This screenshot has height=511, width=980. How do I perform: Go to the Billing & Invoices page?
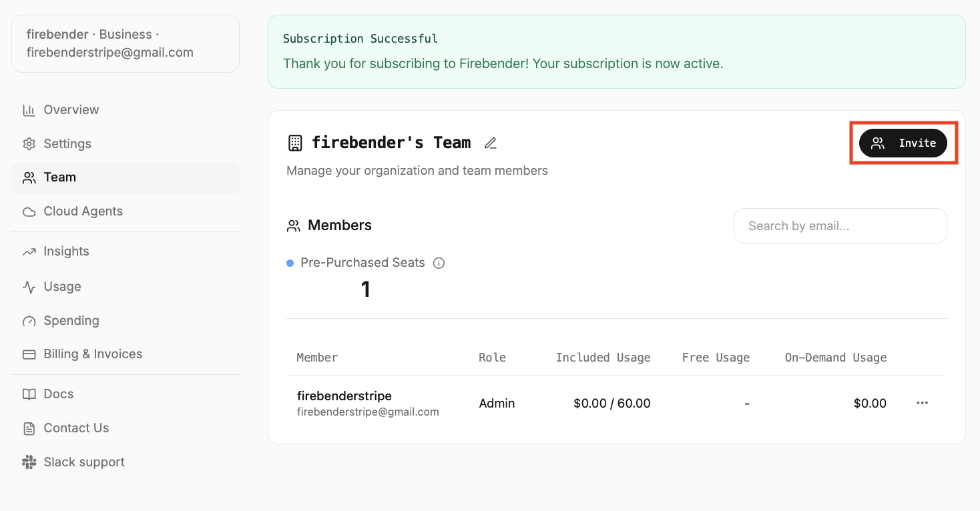click(x=93, y=354)
